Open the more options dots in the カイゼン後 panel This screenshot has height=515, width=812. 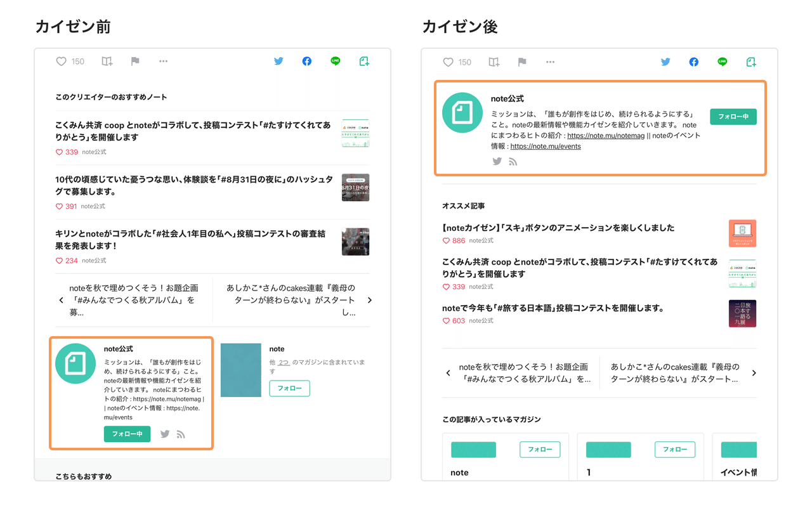(551, 62)
